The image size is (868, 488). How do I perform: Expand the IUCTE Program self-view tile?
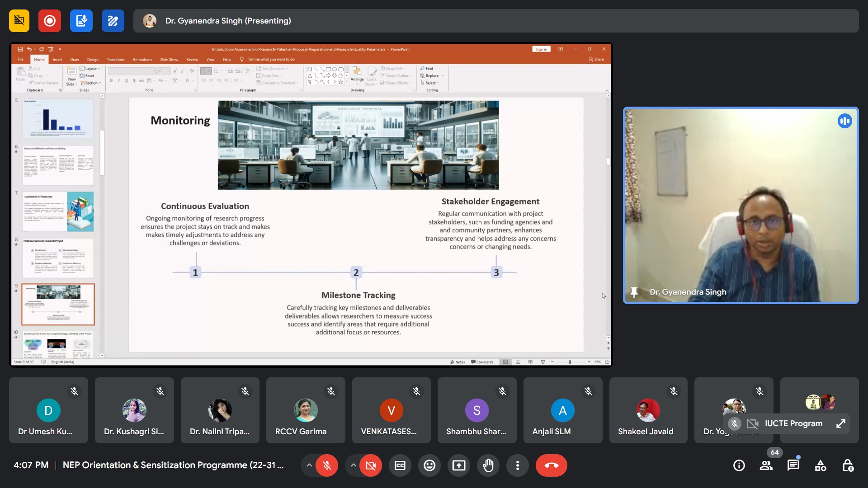point(840,424)
